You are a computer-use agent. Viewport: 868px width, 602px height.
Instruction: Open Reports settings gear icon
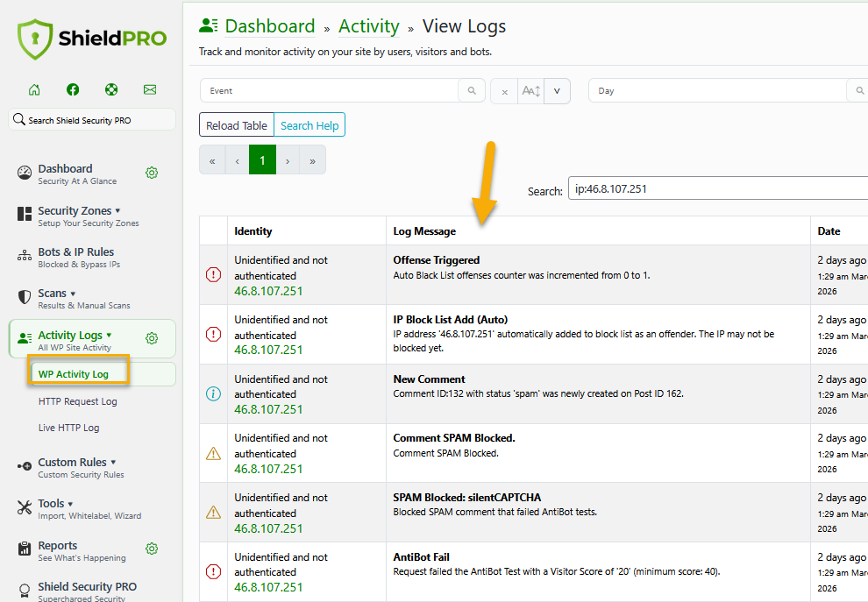click(x=152, y=549)
